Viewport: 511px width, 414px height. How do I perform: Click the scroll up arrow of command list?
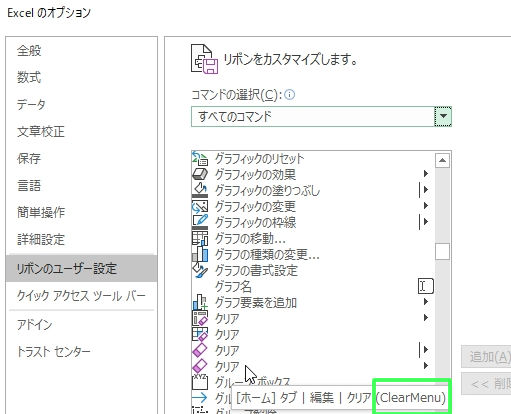[x=442, y=160]
